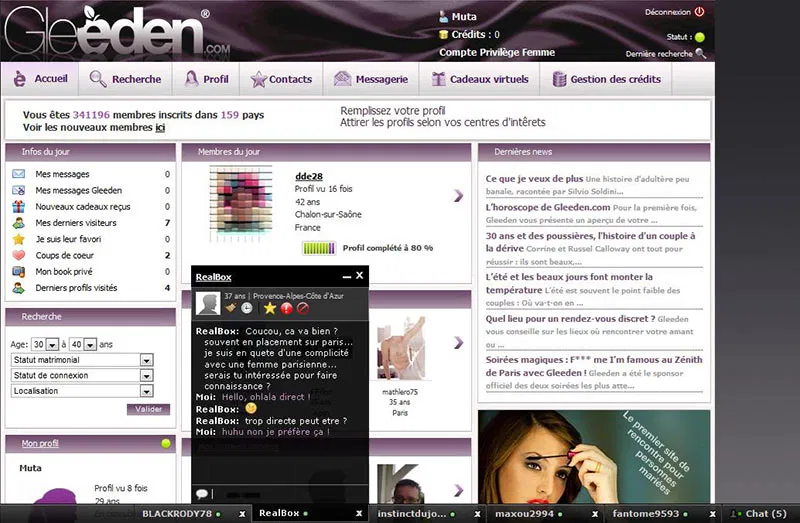Open minimum age dropdown showing 30

tap(52, 345)
